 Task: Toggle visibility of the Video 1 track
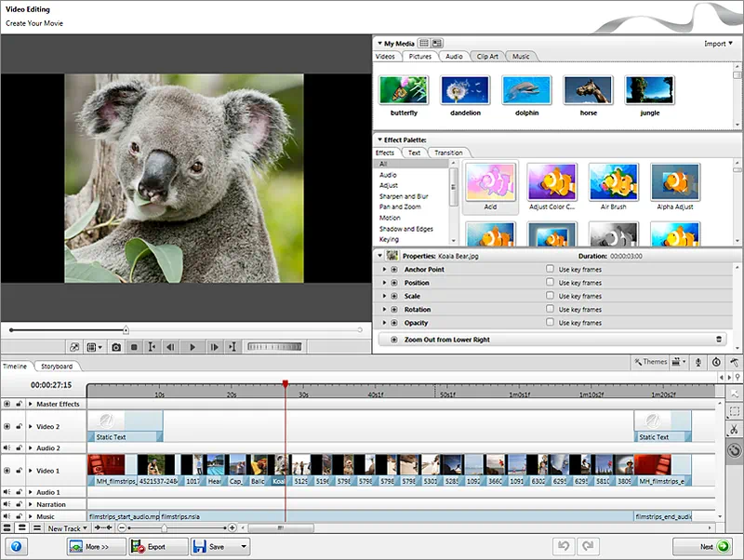coord(7,471)
